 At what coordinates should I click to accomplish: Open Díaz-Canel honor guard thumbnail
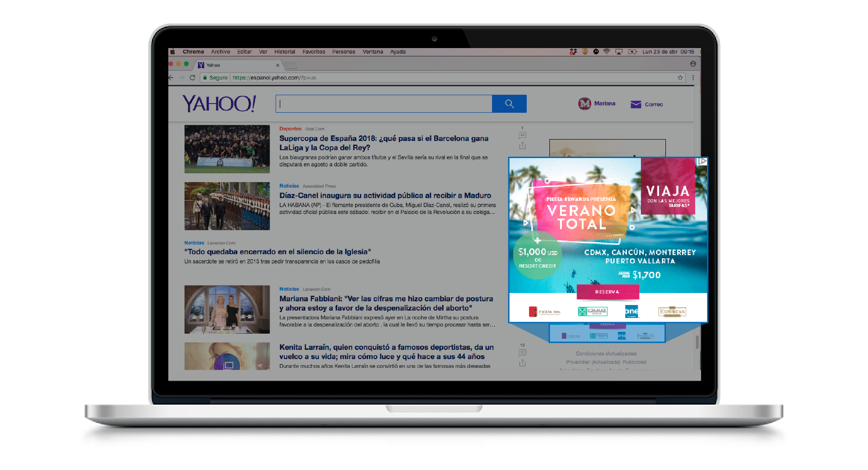(x=227, y=206)
